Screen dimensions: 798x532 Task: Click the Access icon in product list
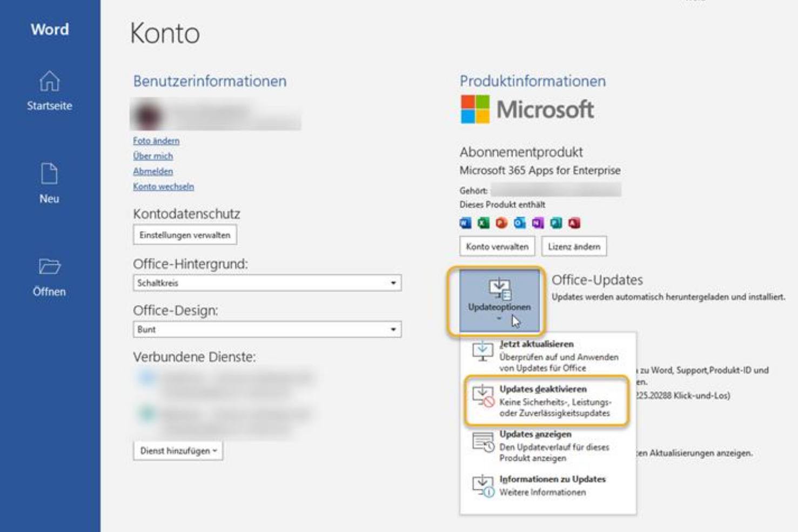click(574, 223)
